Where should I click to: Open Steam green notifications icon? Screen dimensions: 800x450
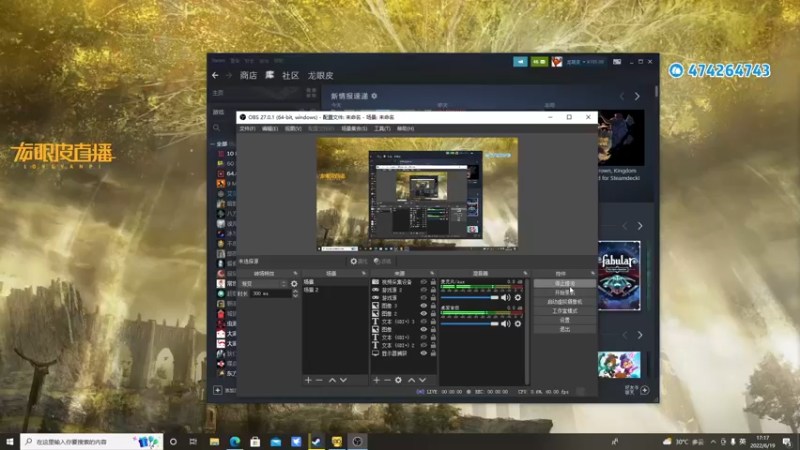(539, 62)
